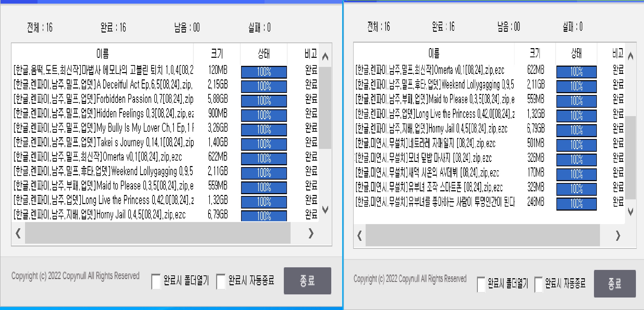This screenshot has width=644, height=310.
Task: Click left window's scroll down arrow
Action: click(x=325, y=209)
